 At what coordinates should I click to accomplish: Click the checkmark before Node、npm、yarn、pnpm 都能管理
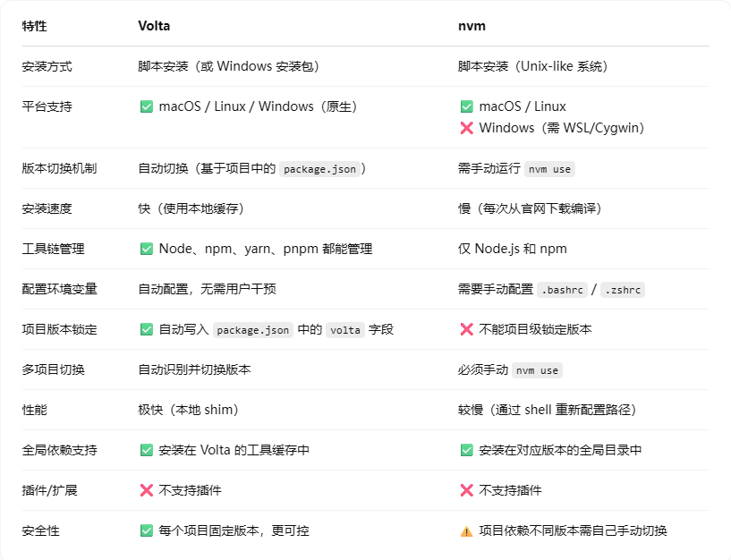(147, 250)
